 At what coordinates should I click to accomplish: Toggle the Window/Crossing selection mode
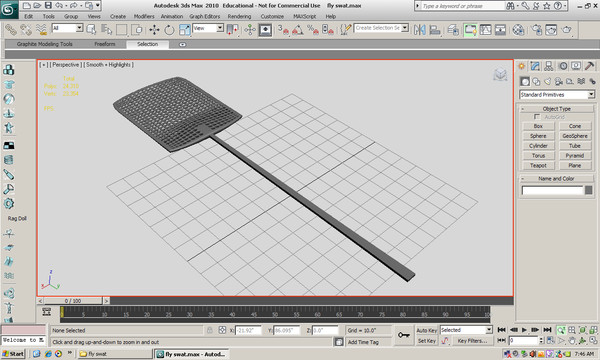(x=137, y=30)
